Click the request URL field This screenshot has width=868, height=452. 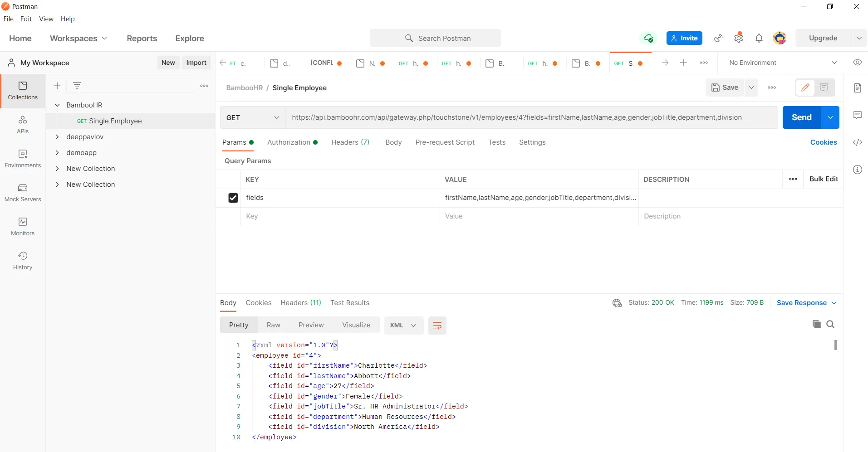coord(531,117)
